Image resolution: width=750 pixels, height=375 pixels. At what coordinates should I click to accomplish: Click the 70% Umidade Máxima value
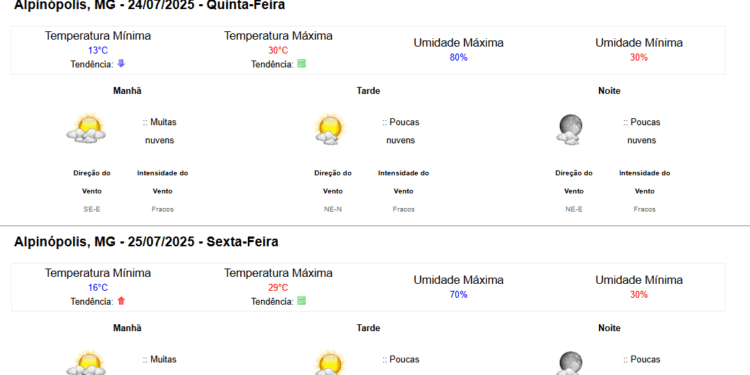point(458,295)
